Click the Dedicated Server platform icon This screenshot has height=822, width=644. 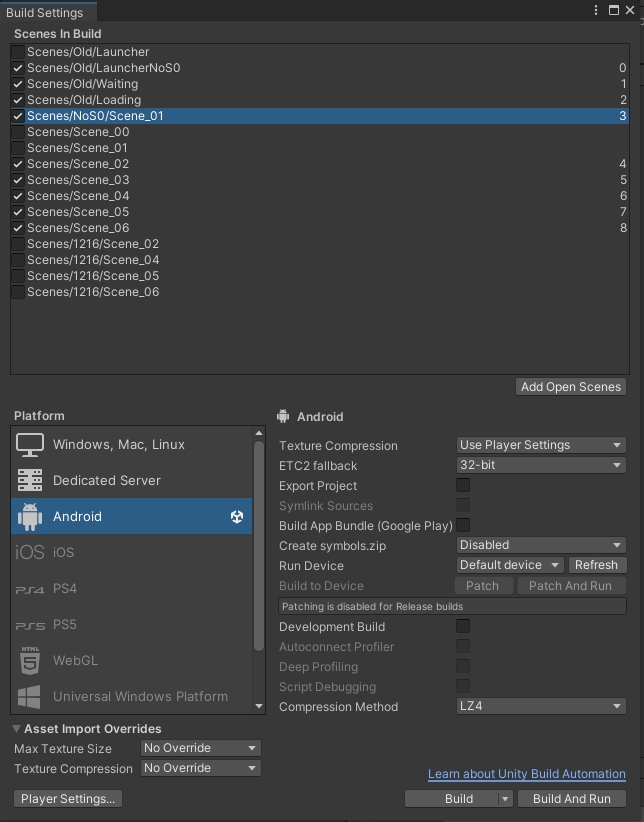tap(30, 481)
